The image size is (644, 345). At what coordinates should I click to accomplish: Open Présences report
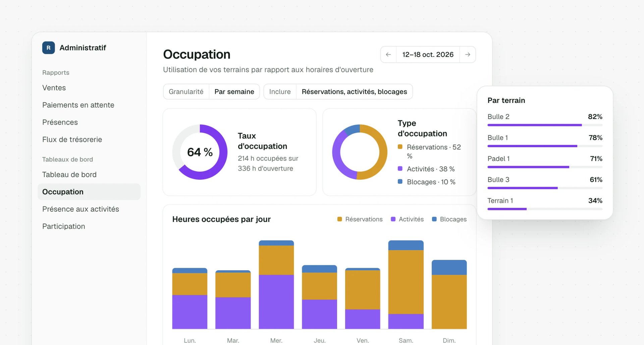60,122
